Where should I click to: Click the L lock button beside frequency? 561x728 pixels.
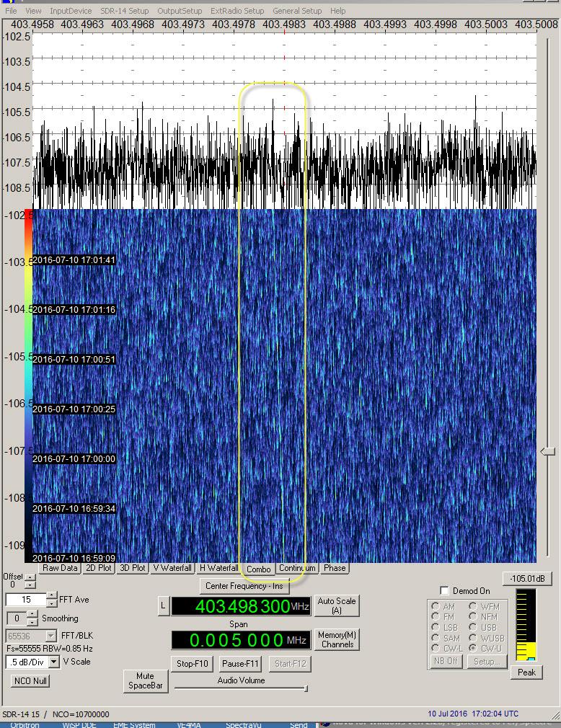click(163, 606)
